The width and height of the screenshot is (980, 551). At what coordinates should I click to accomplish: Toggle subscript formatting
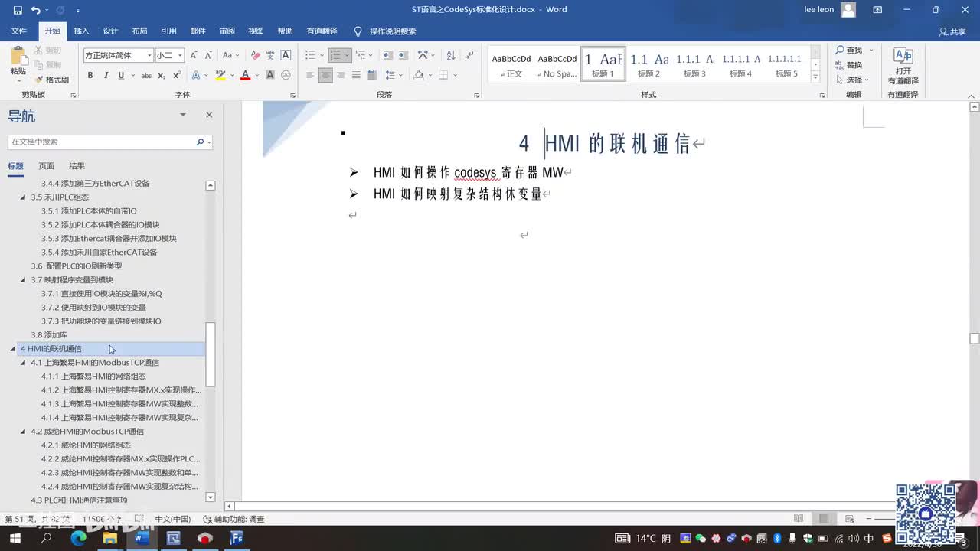162,75
